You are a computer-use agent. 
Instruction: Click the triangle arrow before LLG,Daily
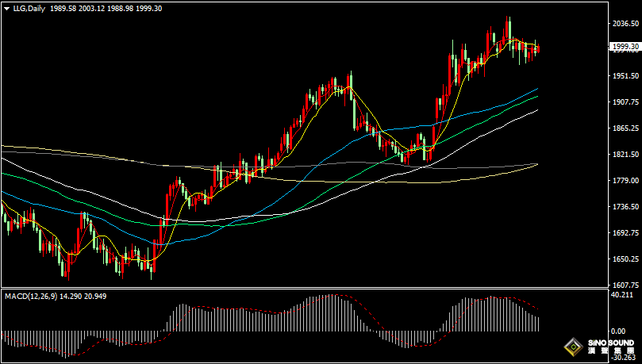(x=6, y=8)
